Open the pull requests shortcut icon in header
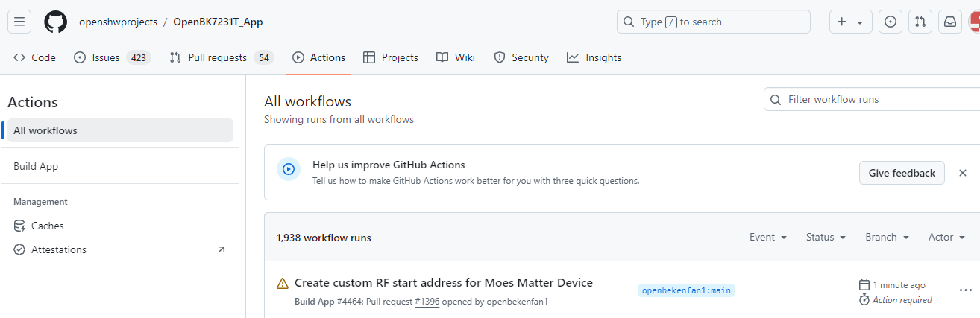The height and width of the screenshot is (318, 980). [920, 22]
